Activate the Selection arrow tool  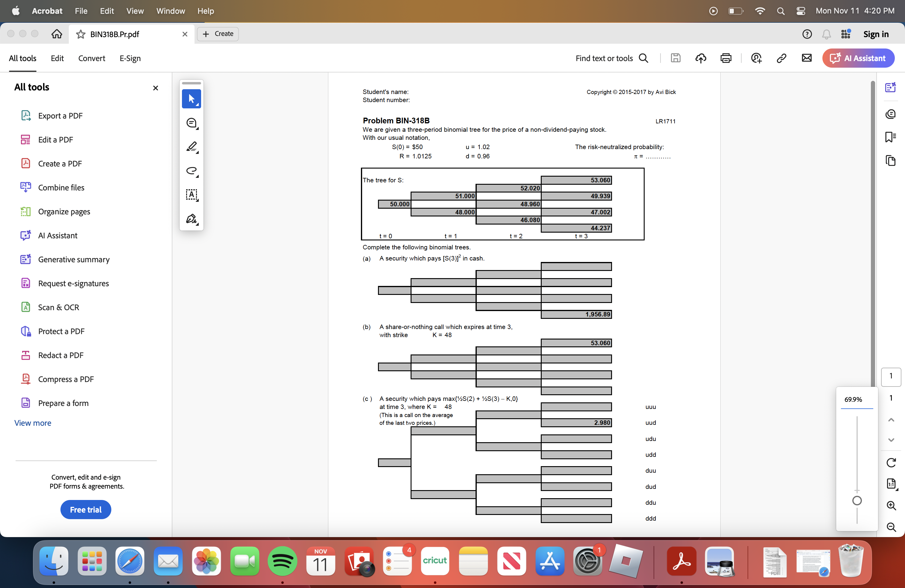191,99
